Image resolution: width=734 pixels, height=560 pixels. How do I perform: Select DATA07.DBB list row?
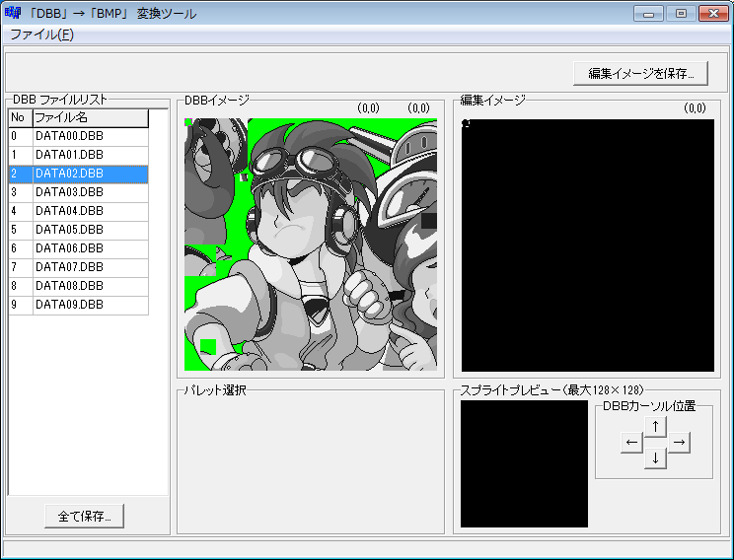[69, 267]
